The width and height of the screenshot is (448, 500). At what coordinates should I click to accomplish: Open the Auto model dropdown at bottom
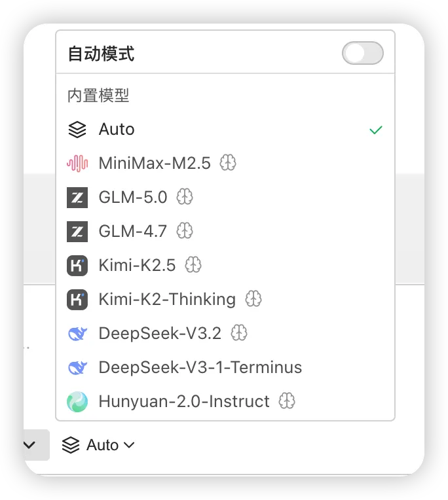tap(98, 445)
